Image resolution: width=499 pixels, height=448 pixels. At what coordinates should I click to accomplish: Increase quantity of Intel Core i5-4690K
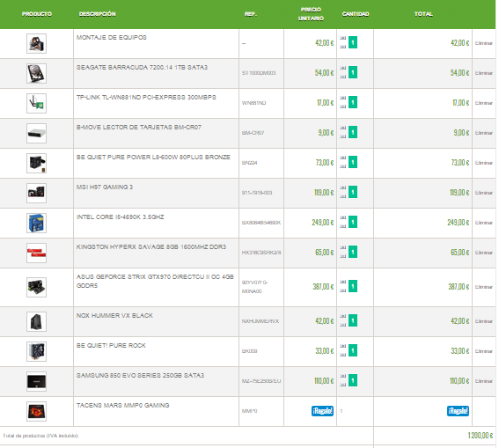tap(342, 217)
